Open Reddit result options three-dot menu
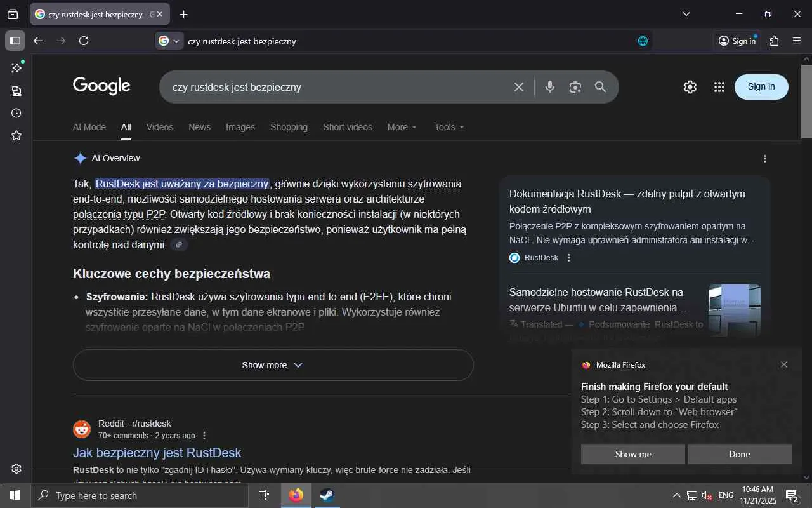 point(204,436)
